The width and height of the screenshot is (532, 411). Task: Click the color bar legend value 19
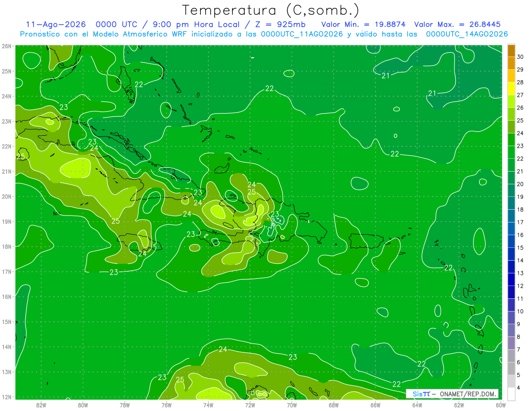(x=520, y=197)
